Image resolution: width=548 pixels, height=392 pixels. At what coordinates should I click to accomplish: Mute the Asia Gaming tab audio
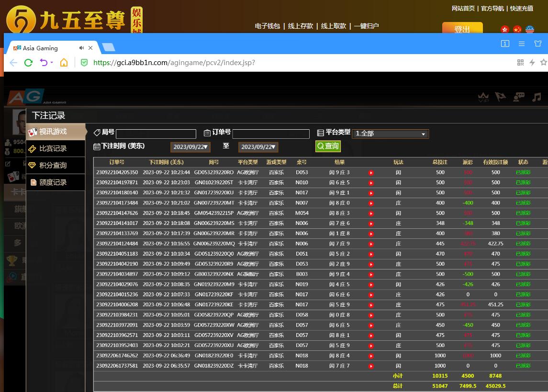(x=82, y=48)
